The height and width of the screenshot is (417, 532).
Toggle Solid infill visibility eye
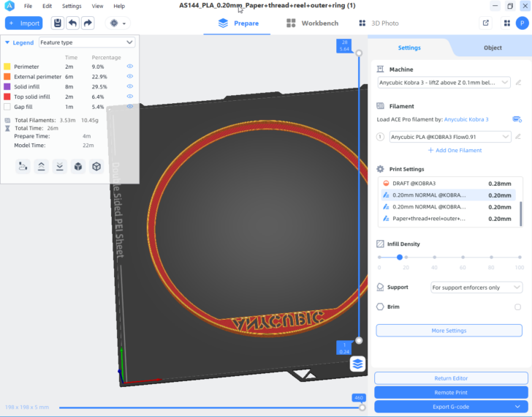click(x=129, y=86)
